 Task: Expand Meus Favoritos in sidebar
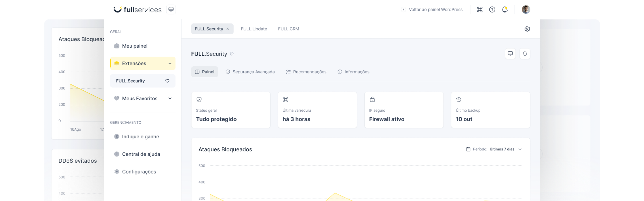click(x=170, y=98)
